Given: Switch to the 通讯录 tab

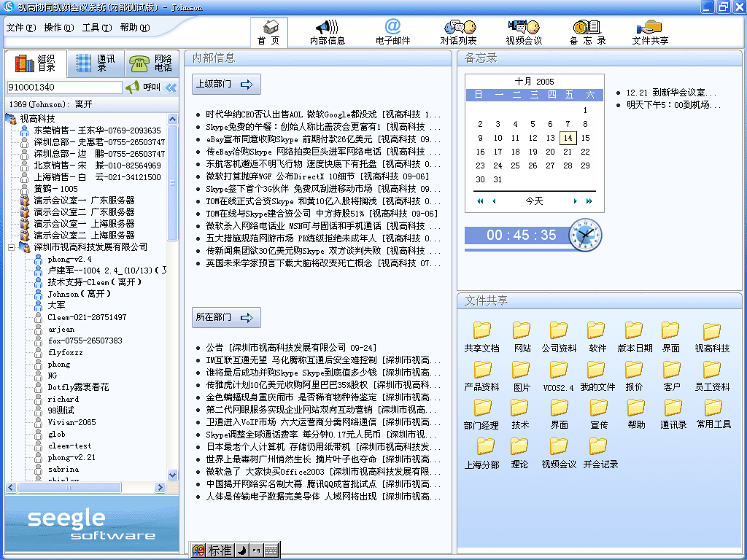Looking at the screenshot, I should (x=96, y=63).
